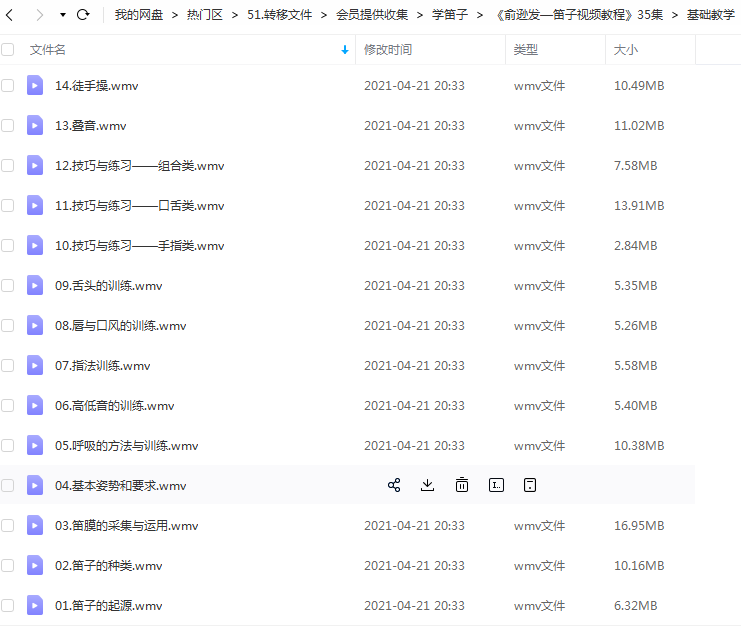This screenshot has width=741, height=641.
Task: Open the 13.叠音.wmv file
Action: (91, 126)
